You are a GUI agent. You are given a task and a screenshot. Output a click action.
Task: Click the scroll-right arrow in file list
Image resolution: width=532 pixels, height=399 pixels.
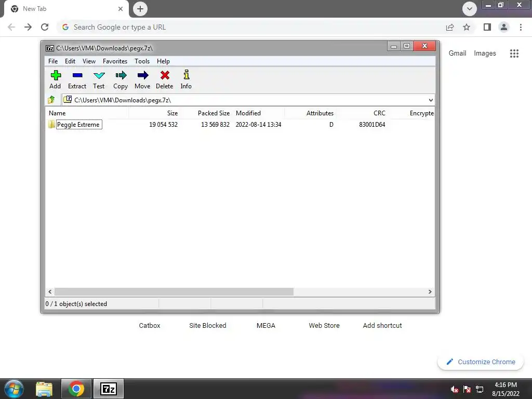click(430, 291)
